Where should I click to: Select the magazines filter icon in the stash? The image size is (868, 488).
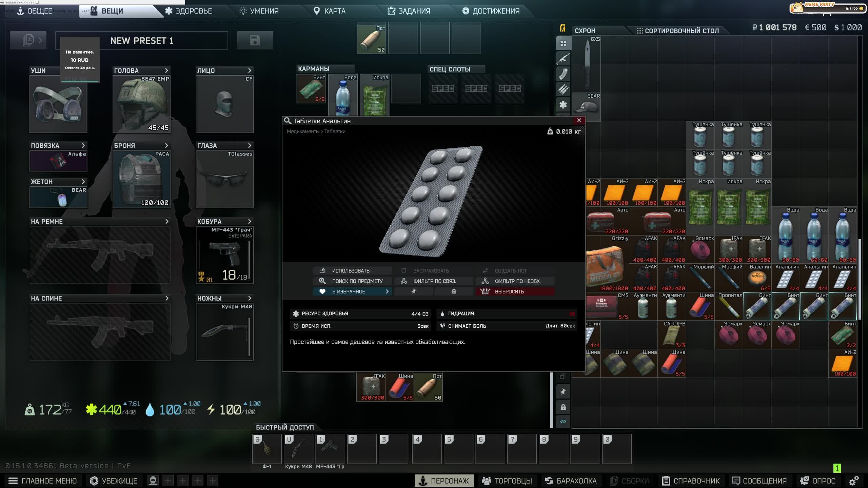pyautogui.click(x=563, y=74)
